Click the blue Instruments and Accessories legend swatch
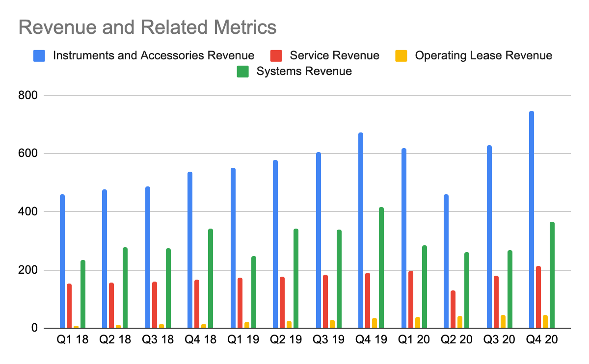This screenshot has height=364, width=589. (x=39, y=55)
